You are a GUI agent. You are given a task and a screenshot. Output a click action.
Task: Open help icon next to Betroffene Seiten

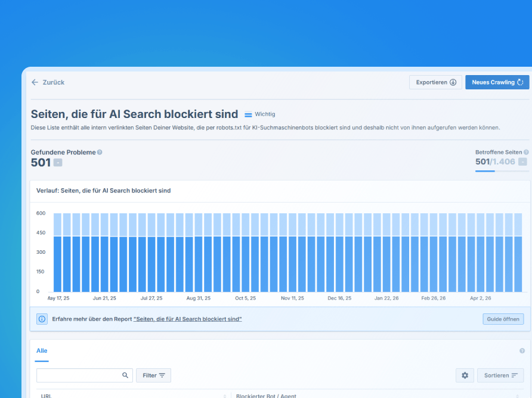tap(526, 152)
